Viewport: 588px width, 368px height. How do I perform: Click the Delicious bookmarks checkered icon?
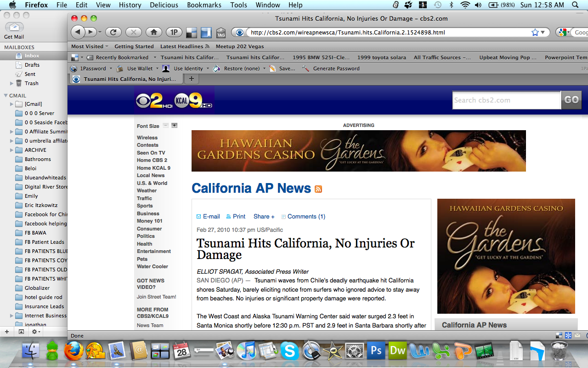click(191, 33)
